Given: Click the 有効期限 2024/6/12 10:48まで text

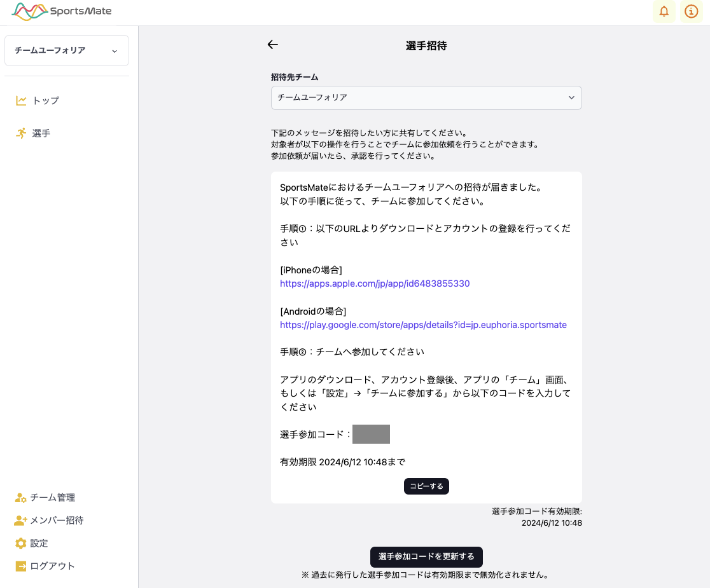Looking at the screenshot, I should point(342,462).
